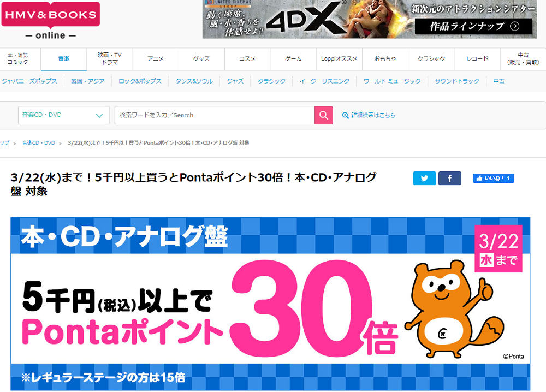Click the Pontaポイント30倍 campaign banner
The width and height of the screenshot is (546, 392).
tap(270, 304)
